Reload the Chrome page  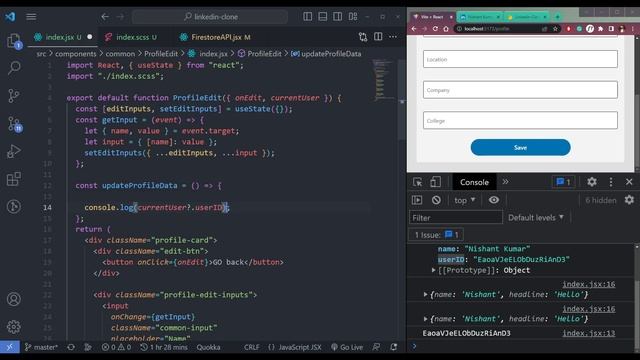(x=435, y=29)
